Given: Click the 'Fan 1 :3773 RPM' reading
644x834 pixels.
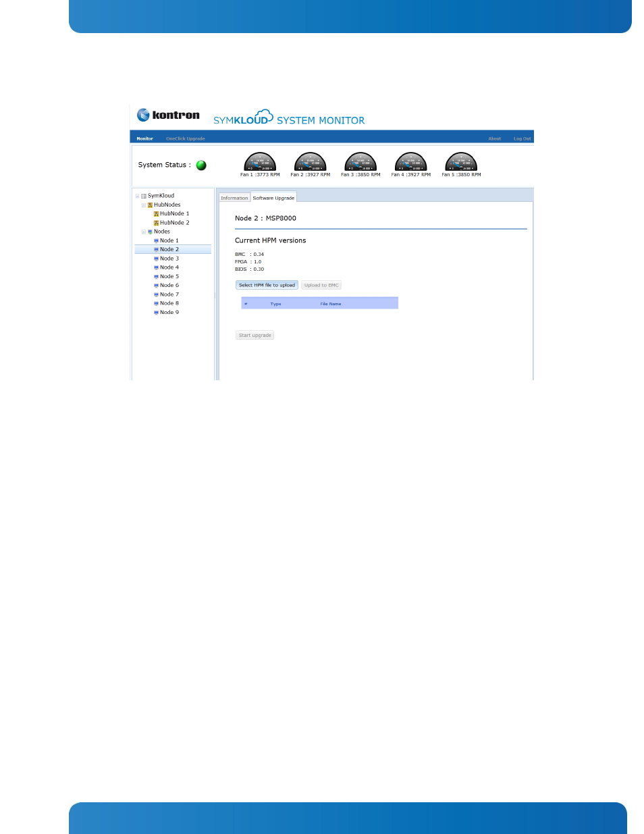Looking at the screenshot, I should pyautogui.click(x=260, y=175).
